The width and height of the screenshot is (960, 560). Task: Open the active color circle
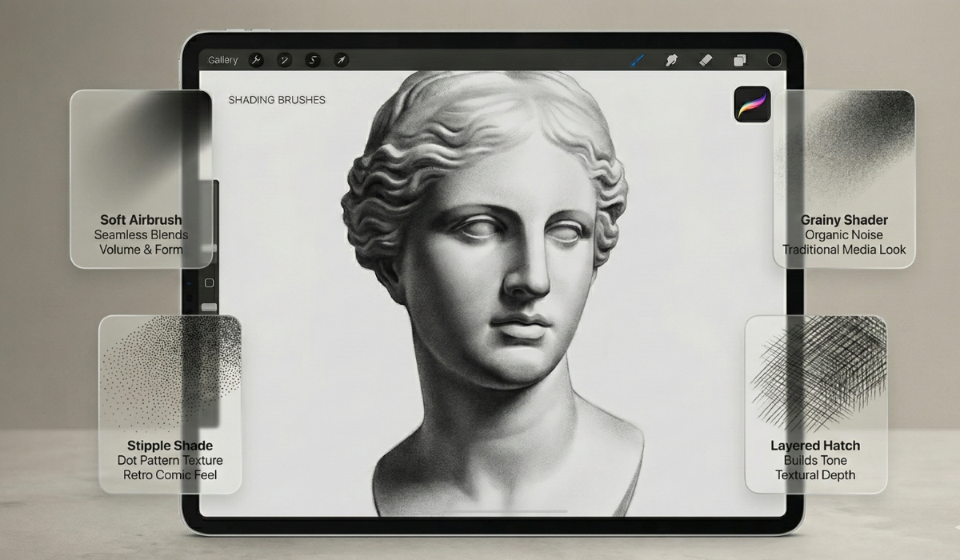tap(773, 59)
